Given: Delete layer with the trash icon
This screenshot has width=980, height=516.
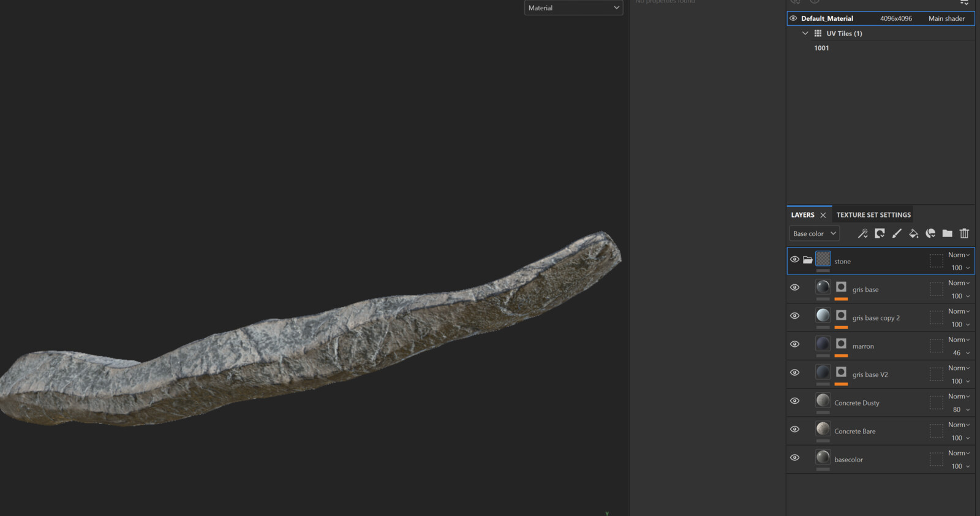Looking at the screenshot, I should pyautogui.click(x=964, y=233).
